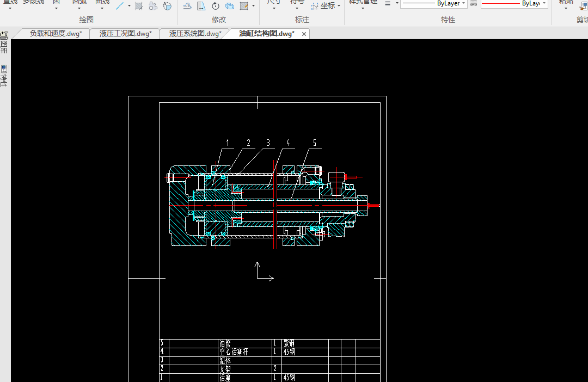Screen dimensions: 588x382
Task: Open the black ByLayer linetype dropdown
Action: click(x=433, y=3)
